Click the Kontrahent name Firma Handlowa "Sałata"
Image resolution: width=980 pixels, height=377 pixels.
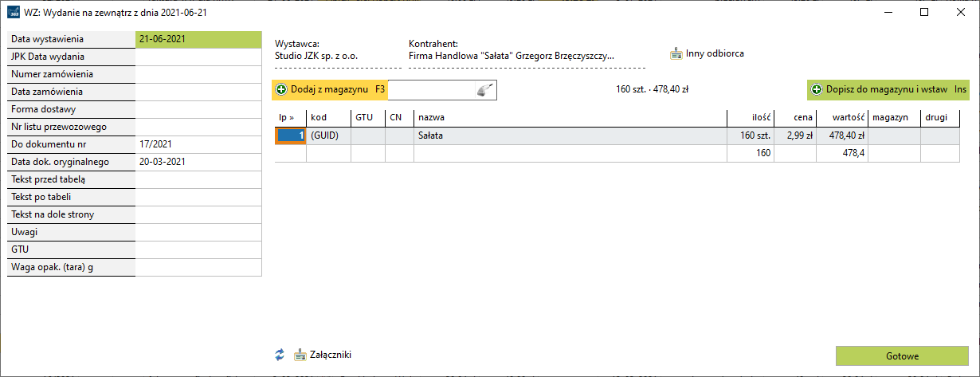pos(512,57)
